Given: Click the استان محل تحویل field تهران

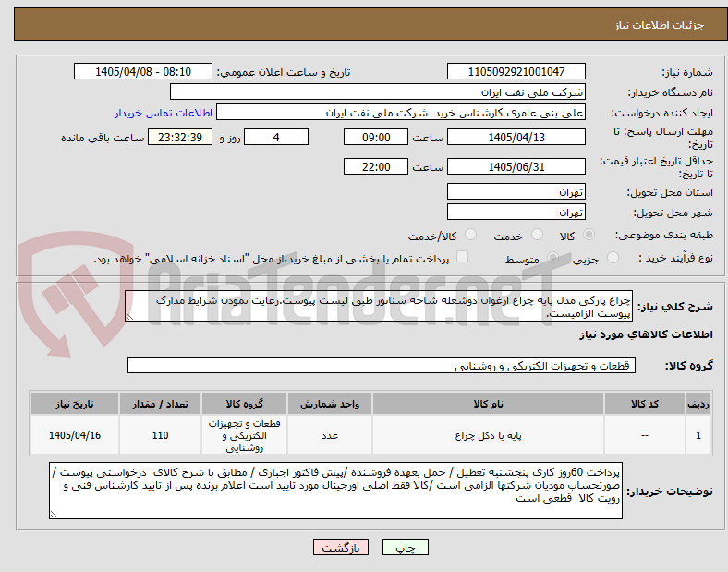Looking at the screenshot, I should click(516, 191).
